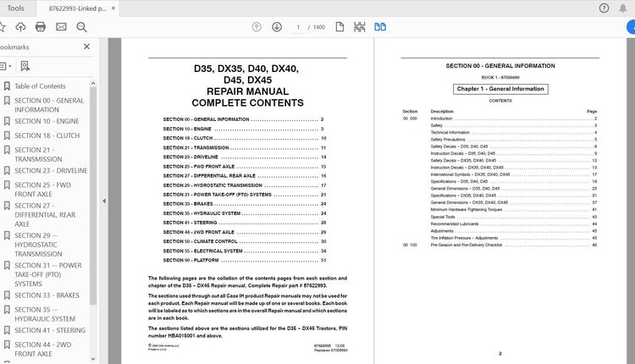Screen dimensions: 635x364
Task: Open SECTION 33 - BRAKES bookmark
Action: [x=47, y=295]
